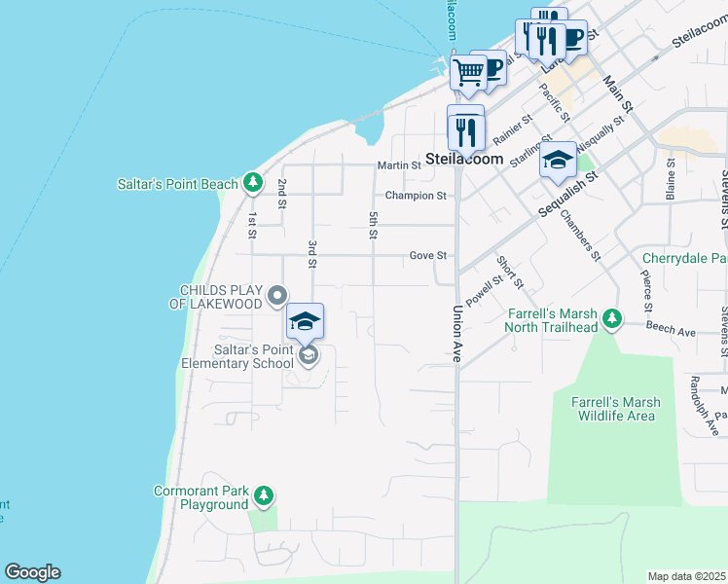Screen dimensions: 728x584
Task: Click the Map data ©2025 attribution
Action: 687,576
